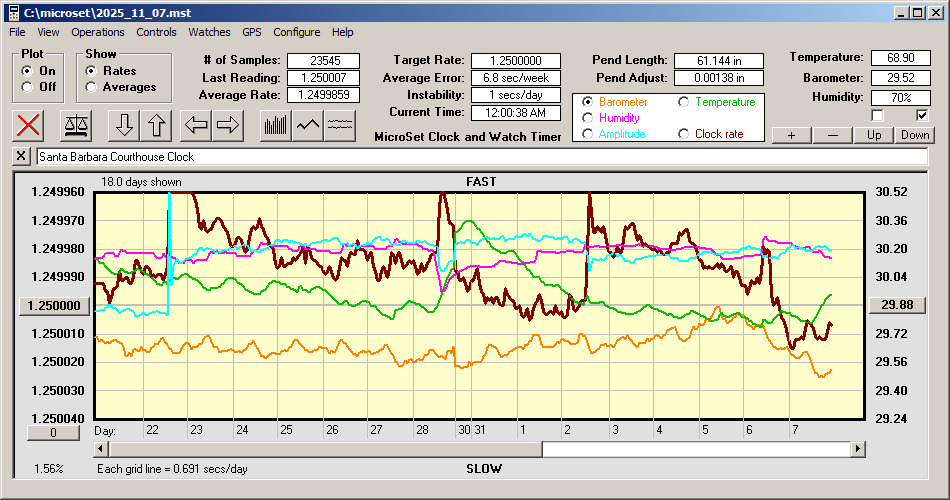Click the horizontal scrollbar right arrow

pos(857,449)
